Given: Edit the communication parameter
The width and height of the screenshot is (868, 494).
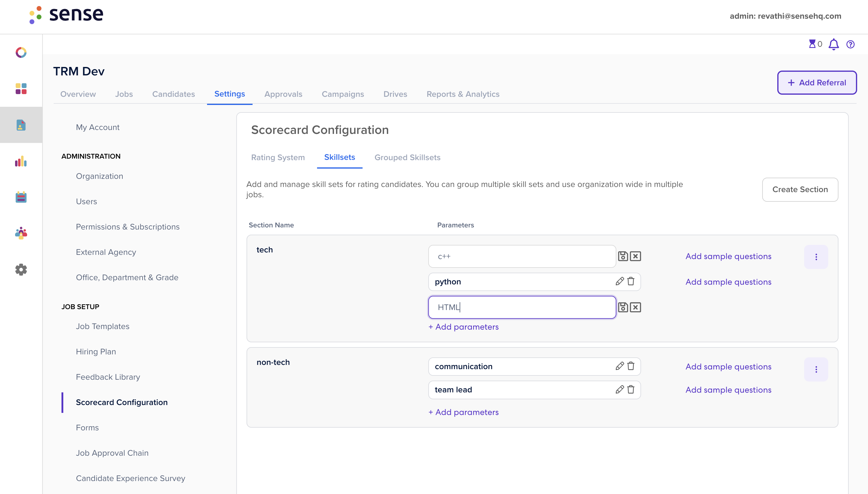Looking at the screenshot, I should coord(620,366).
